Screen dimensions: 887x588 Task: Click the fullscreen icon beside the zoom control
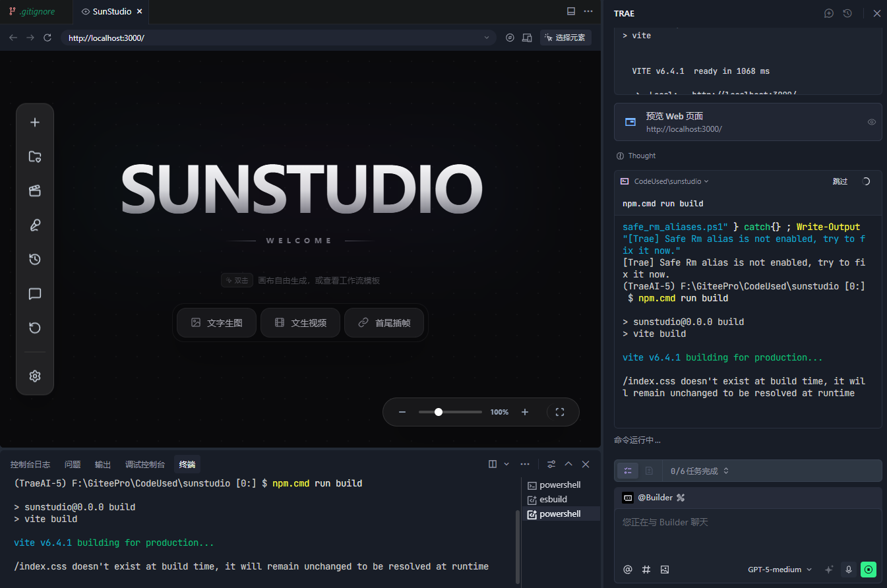click(560, 412)
